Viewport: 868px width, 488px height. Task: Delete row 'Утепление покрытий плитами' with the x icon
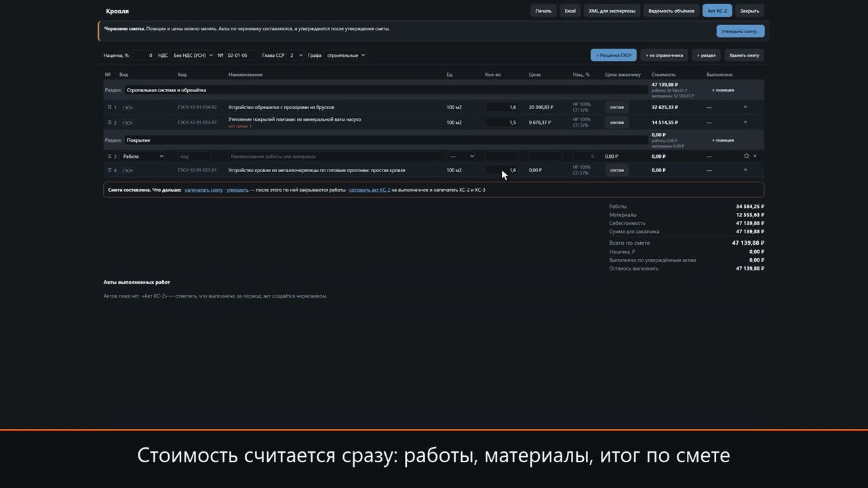click(x=745, y=123)
